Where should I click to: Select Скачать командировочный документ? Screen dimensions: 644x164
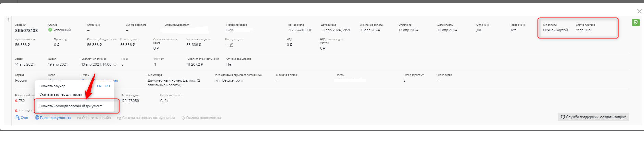[71, 106]
